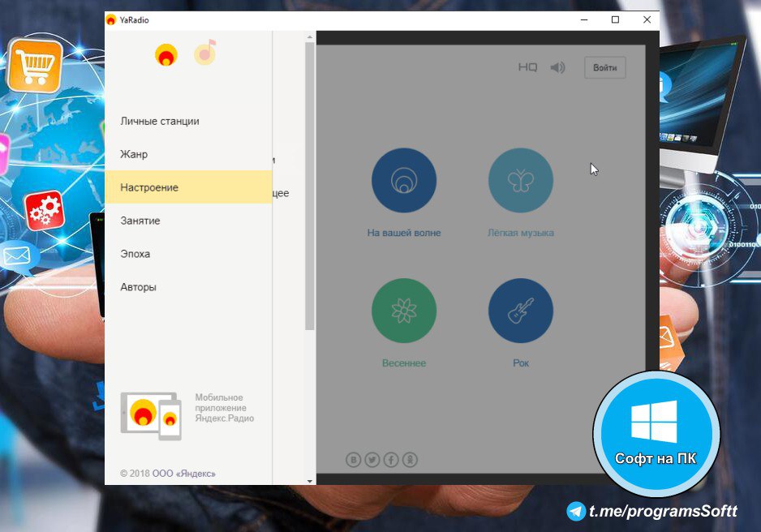Click the Yandex Radio logo icon
The image size is (761, 532).
click(x=166, y=54)
